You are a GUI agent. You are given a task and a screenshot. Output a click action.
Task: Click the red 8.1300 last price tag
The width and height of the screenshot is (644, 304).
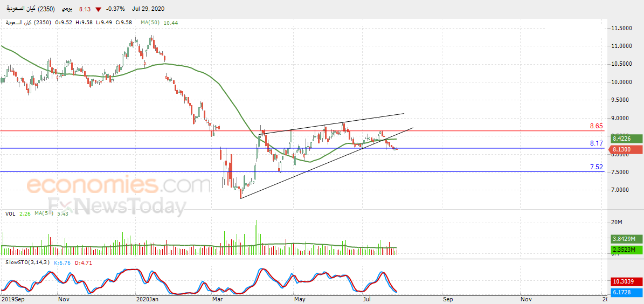point(625,149)
